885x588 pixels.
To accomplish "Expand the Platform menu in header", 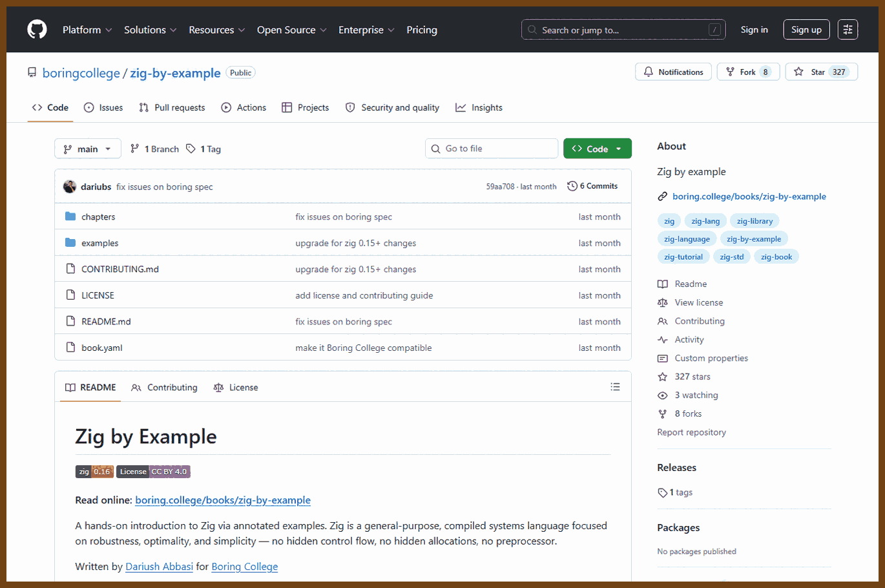I will (87, 30).
